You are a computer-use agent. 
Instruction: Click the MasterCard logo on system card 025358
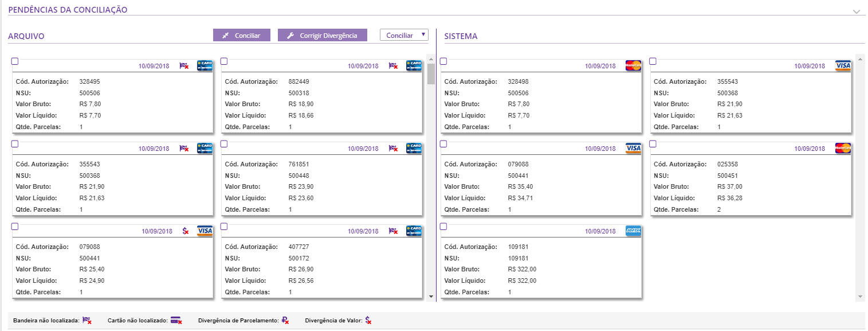click(x=843, y=148)
